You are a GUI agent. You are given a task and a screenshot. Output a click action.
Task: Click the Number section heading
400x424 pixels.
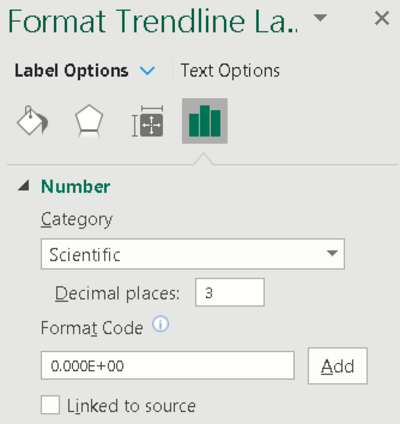point(76,186)
